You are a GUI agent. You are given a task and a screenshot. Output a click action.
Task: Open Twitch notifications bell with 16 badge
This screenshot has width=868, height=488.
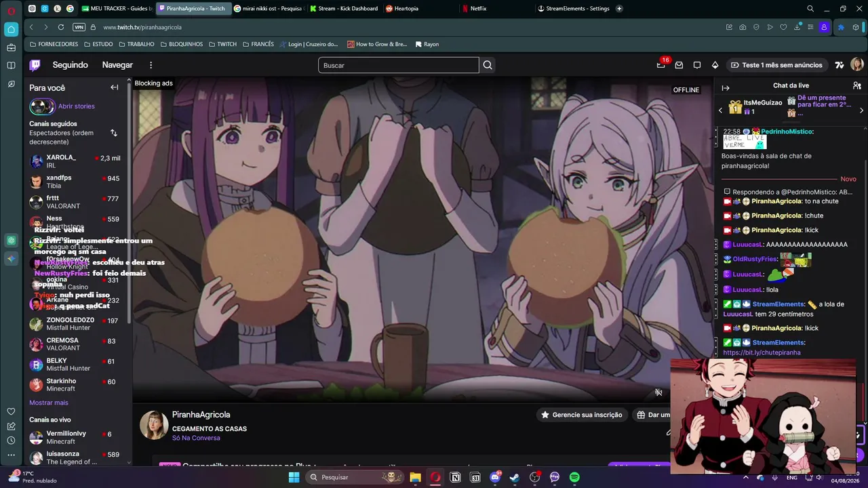click(661, 65)
